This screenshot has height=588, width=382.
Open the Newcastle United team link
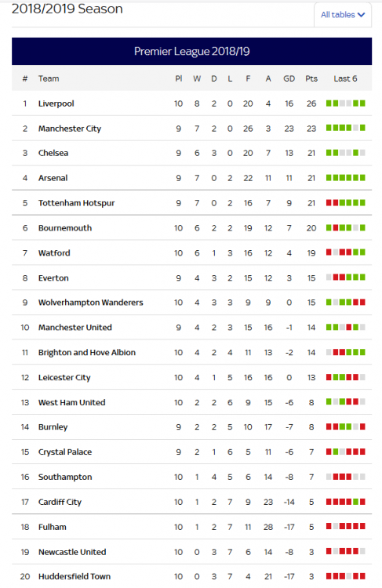pyautogui.click(x=72, y=552)
